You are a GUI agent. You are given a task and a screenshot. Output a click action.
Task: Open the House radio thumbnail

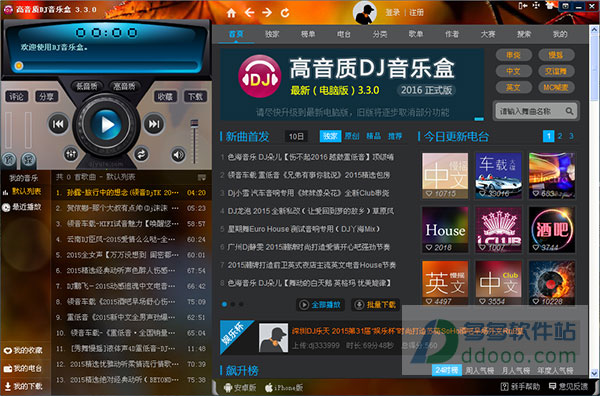[x=445, y=230]
